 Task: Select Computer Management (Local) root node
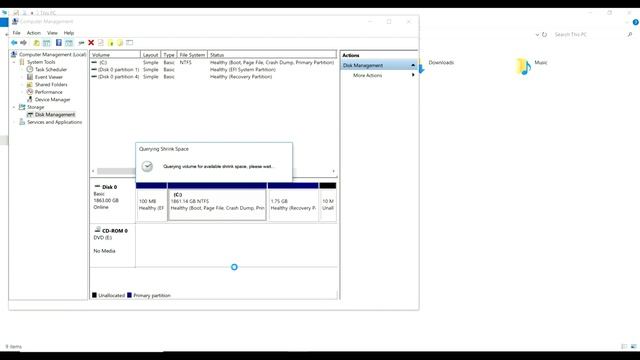tap(52, 54)
